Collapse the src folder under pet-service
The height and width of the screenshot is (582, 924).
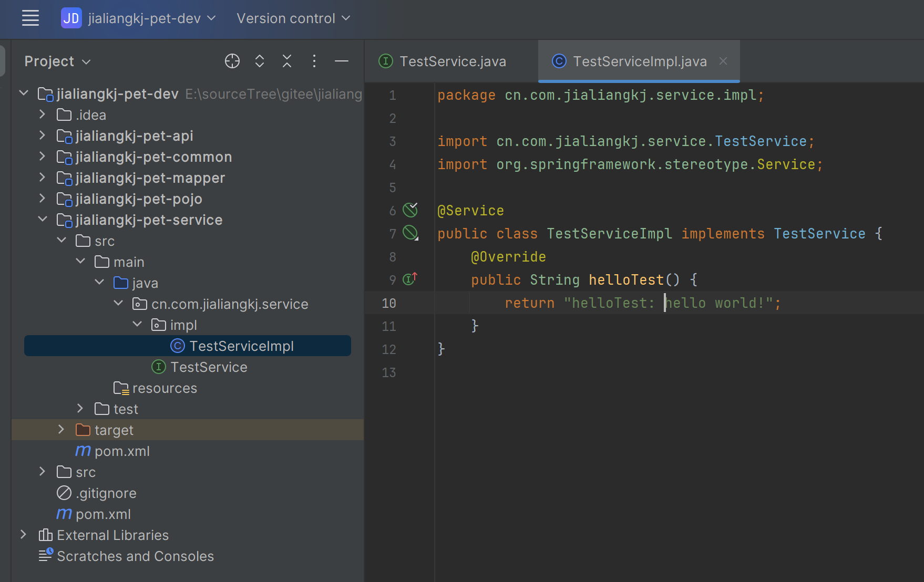click(61, 241)
